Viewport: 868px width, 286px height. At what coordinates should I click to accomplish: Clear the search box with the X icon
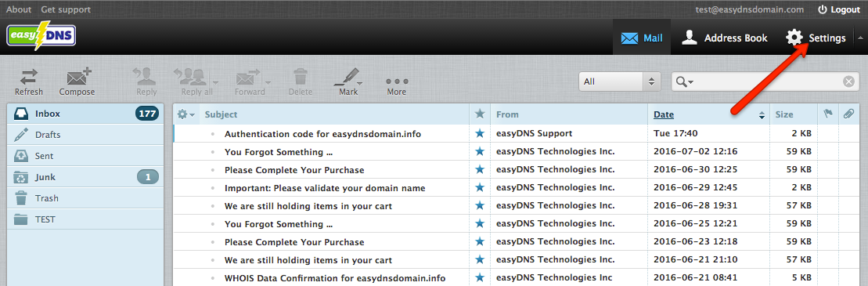(848, 81)
